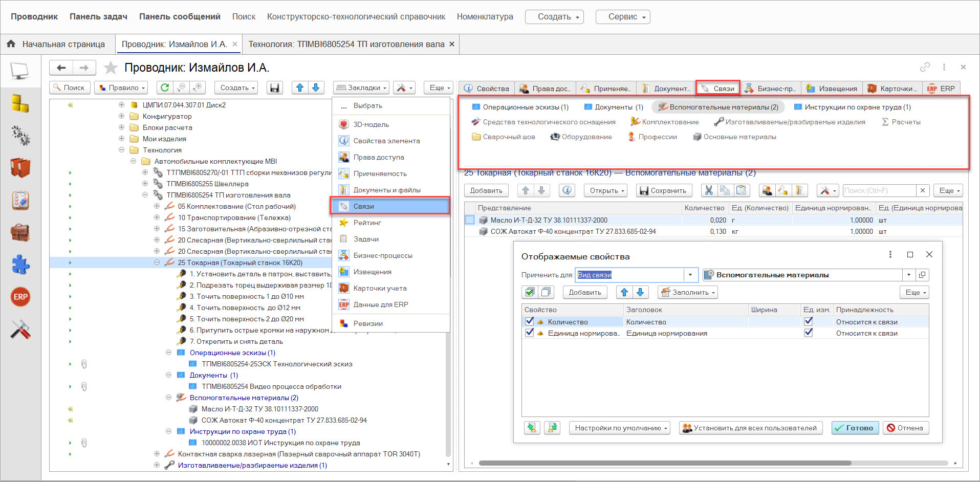Open the red ERP icon in left sidebar
This screenshot has height=482, width=980.
[20, 297]
